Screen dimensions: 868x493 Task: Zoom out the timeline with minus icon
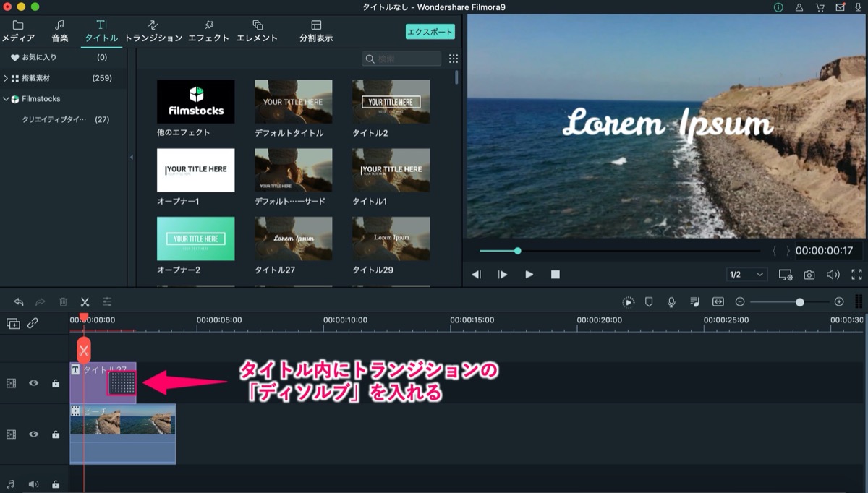[740, 302]
